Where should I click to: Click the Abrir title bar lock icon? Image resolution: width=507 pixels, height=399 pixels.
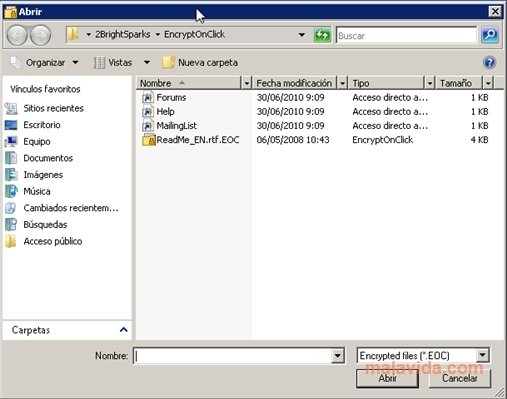10,12
